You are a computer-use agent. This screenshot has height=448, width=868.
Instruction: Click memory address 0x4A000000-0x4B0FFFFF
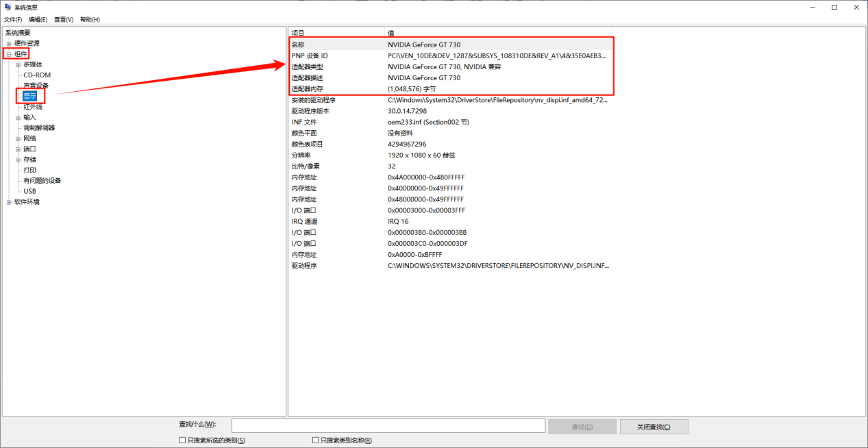click(425, 177)
